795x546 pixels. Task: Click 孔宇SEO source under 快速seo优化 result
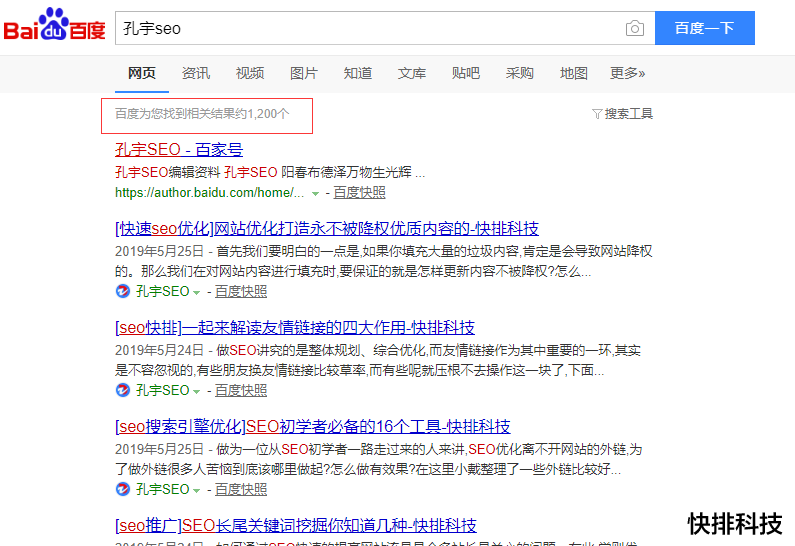point(162,292)
